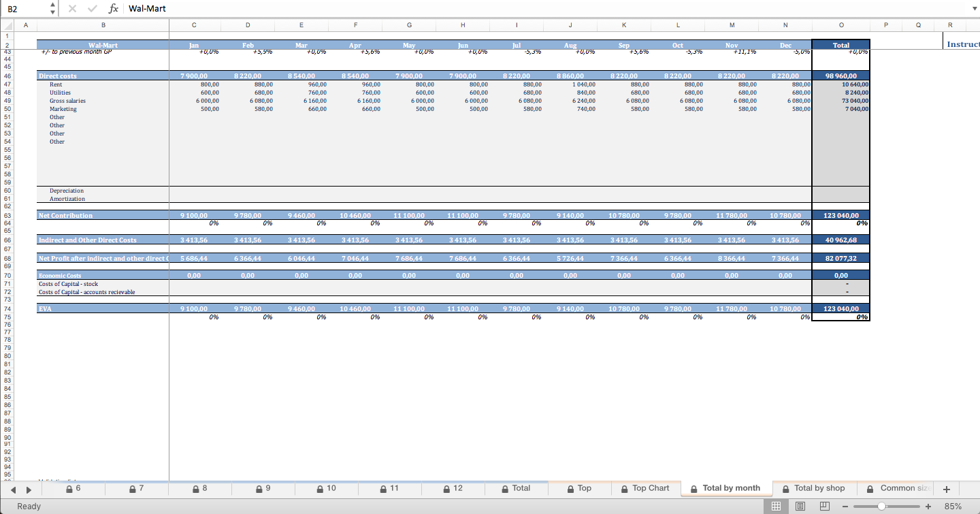Open the Total sheet tab
The image size is (980, 514).
516,488
